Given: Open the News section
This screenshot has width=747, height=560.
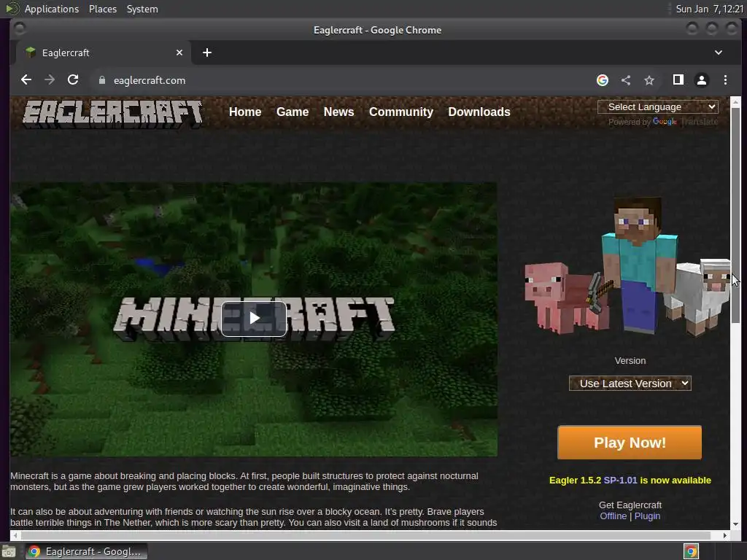Looking at the screenshot, I should 338,112.
